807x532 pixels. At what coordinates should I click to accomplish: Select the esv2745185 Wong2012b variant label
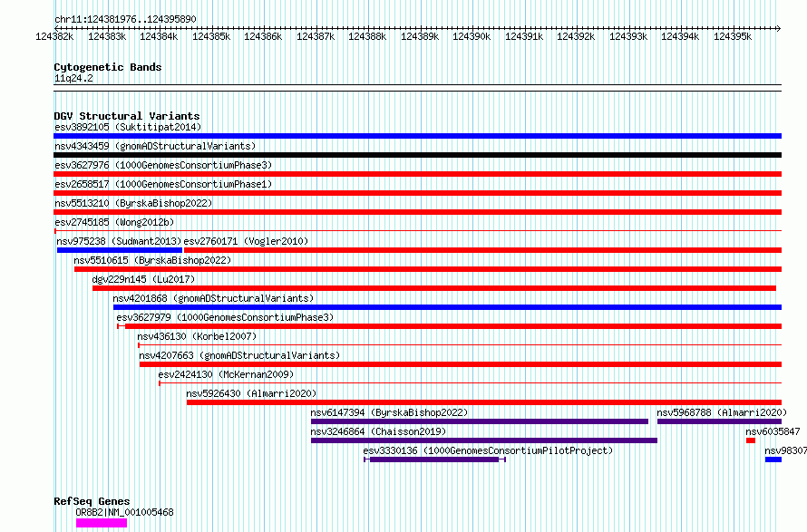pyautogui.click(x=114, y=222)
